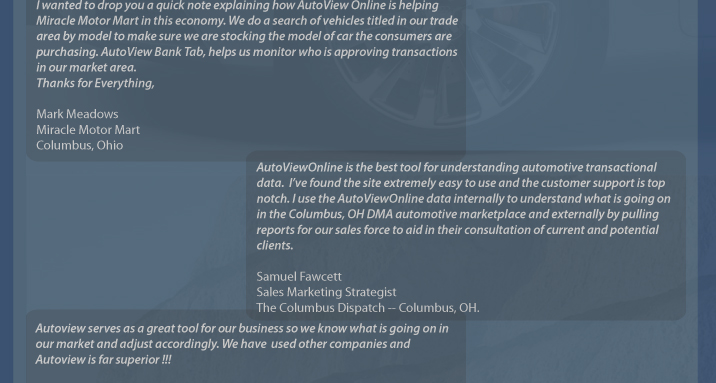Click the Sales Marketing Strategist title
Viewport: 716px width, 383px height.
point(326,292)
